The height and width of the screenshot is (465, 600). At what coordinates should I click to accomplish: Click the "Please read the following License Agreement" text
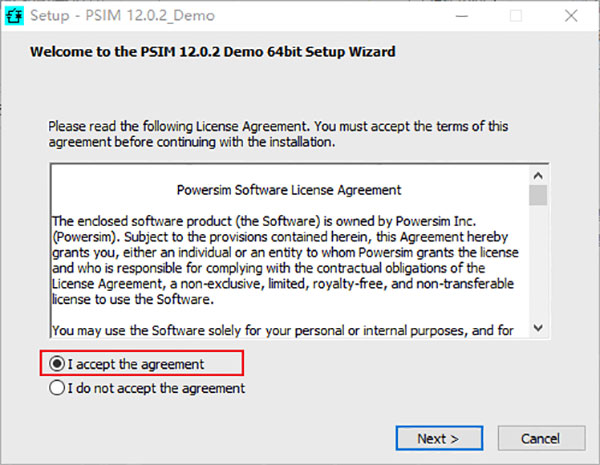278,134
